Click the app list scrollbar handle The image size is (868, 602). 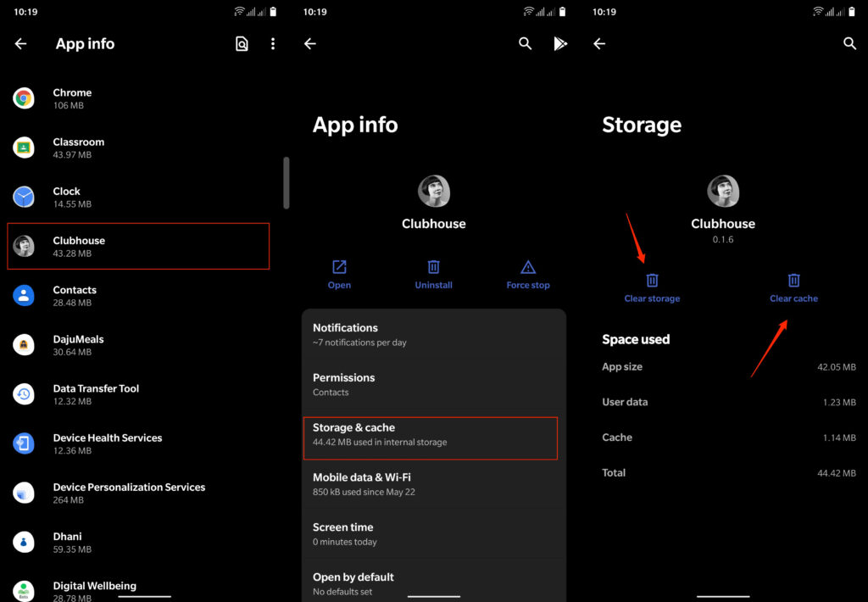[x=287, y=183]
